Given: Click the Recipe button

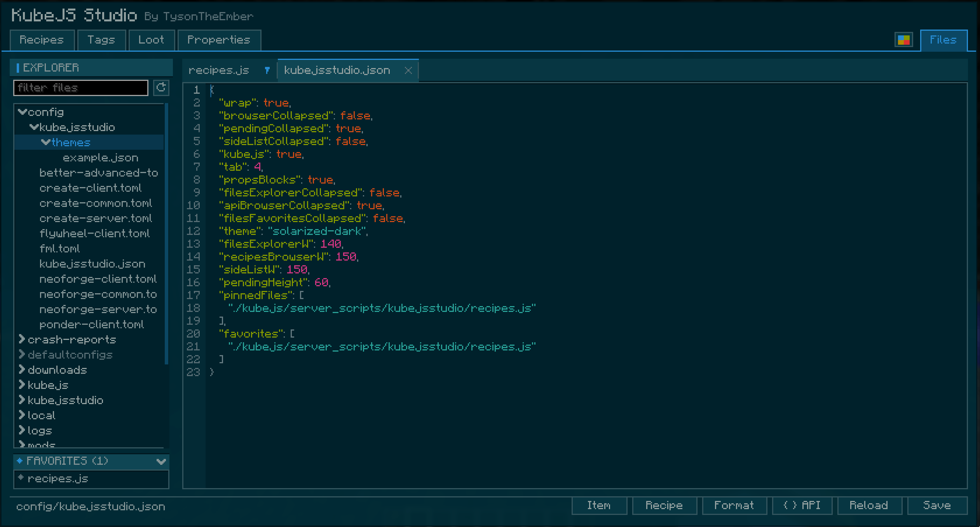Looking at the screenshot, I should click(664, 505).
